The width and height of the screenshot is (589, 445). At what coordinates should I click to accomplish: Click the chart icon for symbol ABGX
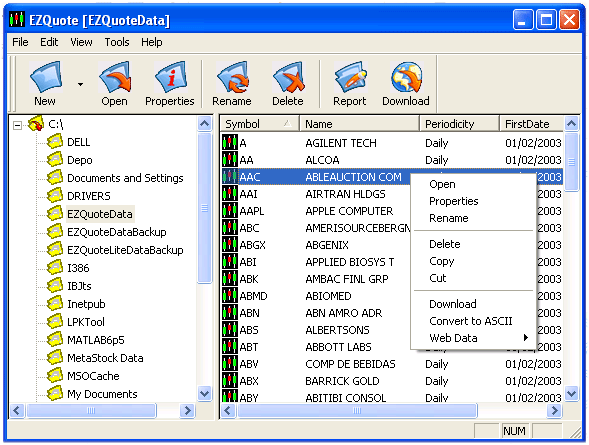230,245
